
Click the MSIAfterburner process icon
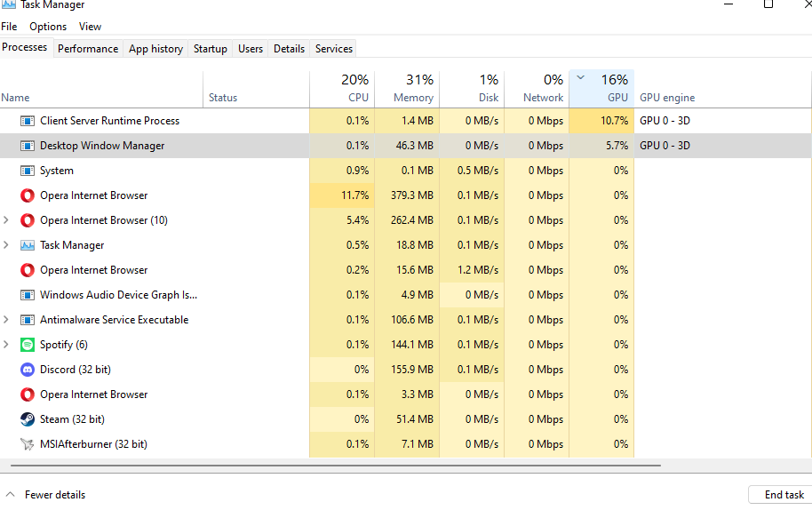(27, 444)
